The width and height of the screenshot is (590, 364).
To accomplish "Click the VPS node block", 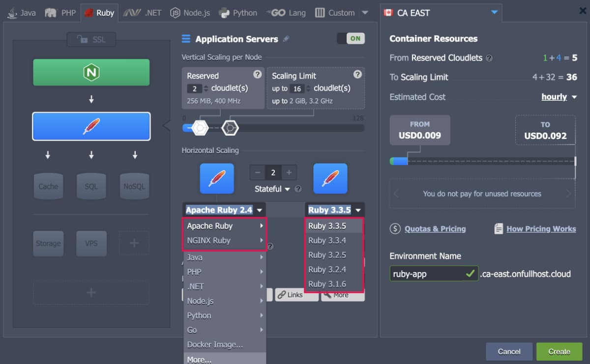I will 91,243.
